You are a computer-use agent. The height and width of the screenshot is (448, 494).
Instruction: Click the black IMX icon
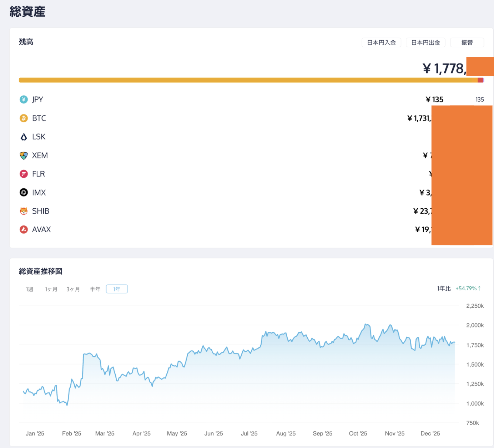click(x=24, y=193)
